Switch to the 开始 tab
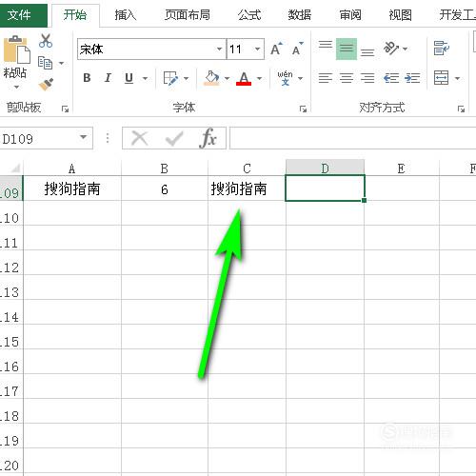The height and width of the screenshot is (476, 476). (75, 15)
